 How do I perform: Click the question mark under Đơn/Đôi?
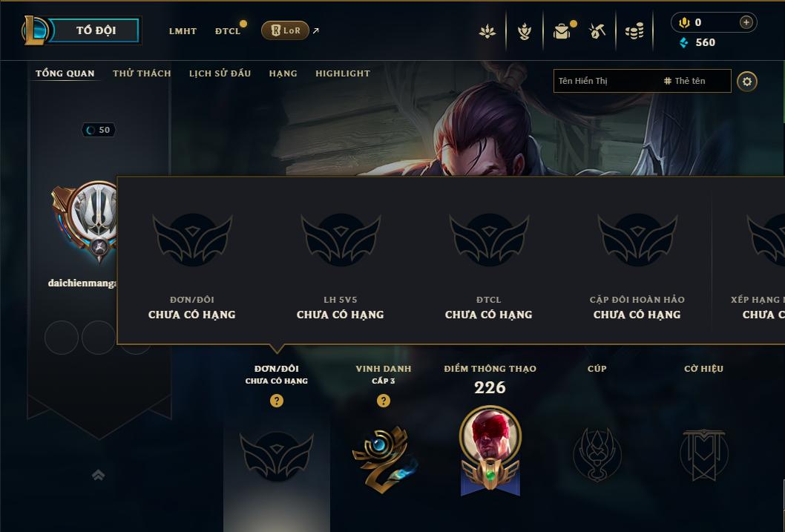pos(276,401)
